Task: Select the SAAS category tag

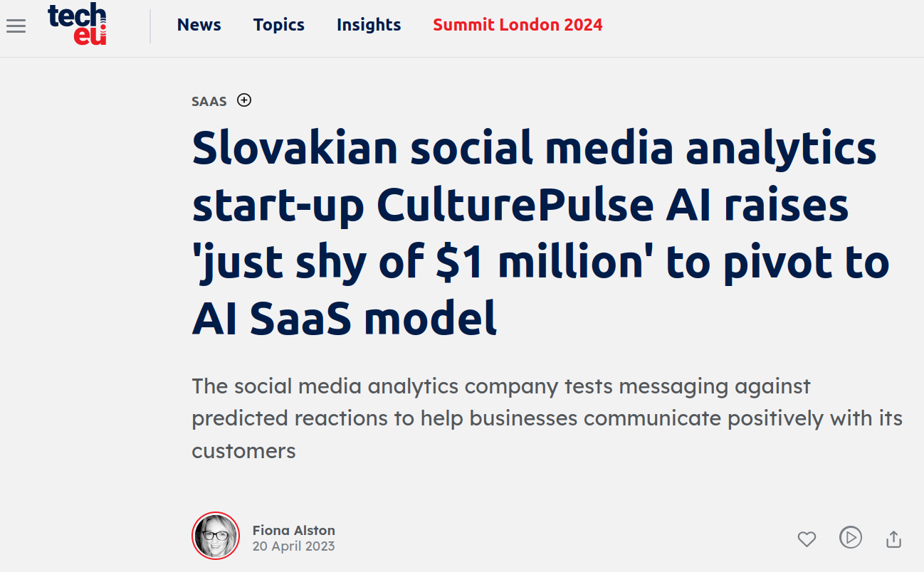Action: click(209, 101)
